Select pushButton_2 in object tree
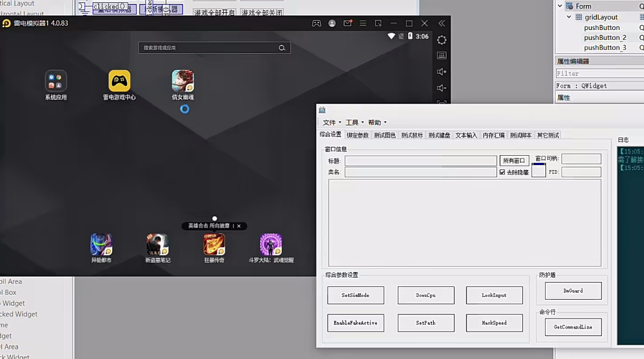Image resolution: width=644 pixels, height=359 pixels. (605, 38)
